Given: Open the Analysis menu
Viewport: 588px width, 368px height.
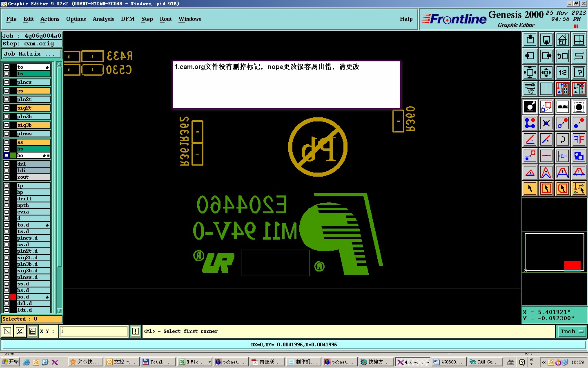Looking at the screenshot, I should coord(103,19).
